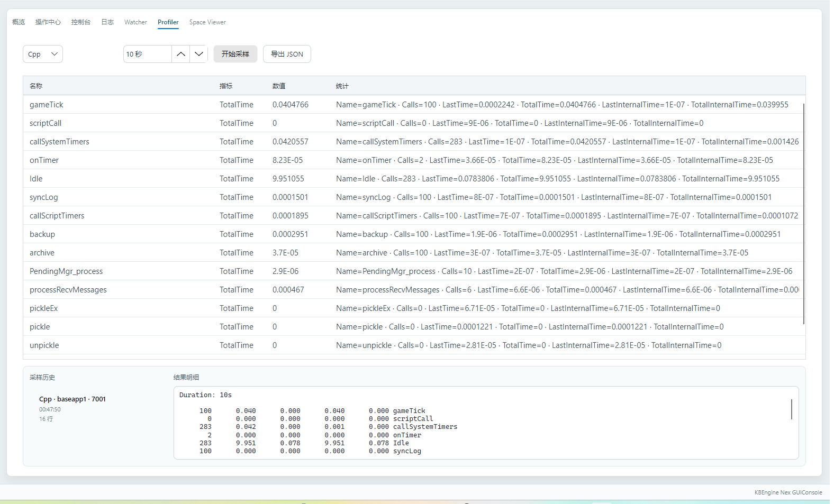Switch to the Watcher tab
The height and width of the screenshot is (504, 834).
tap(135, 22)
